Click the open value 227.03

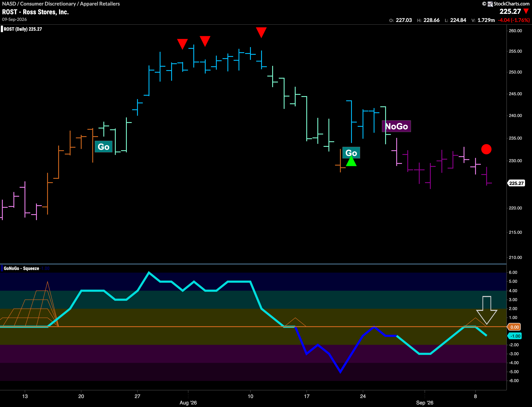tap(404, 20)
